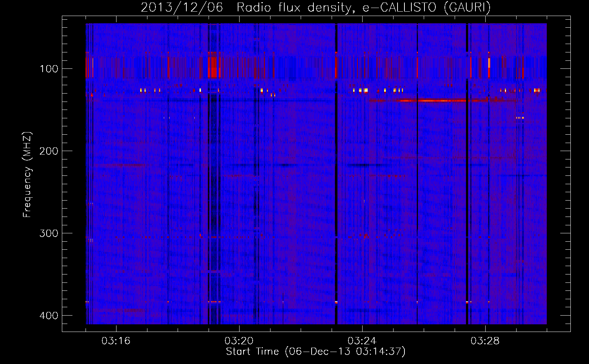Click the 03:24 time tick label
Screen dimensions: 589x364
[x=362, y=341]
